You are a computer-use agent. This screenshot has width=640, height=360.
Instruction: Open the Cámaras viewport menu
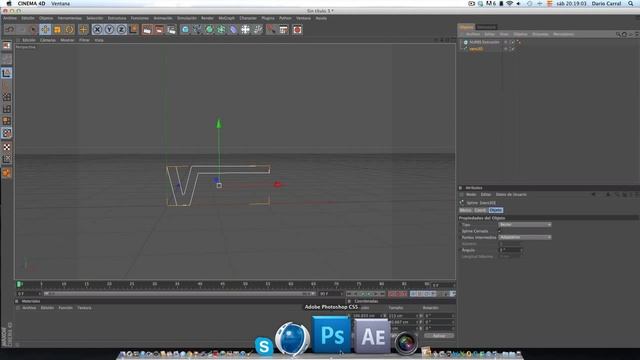tap(48, 40)
